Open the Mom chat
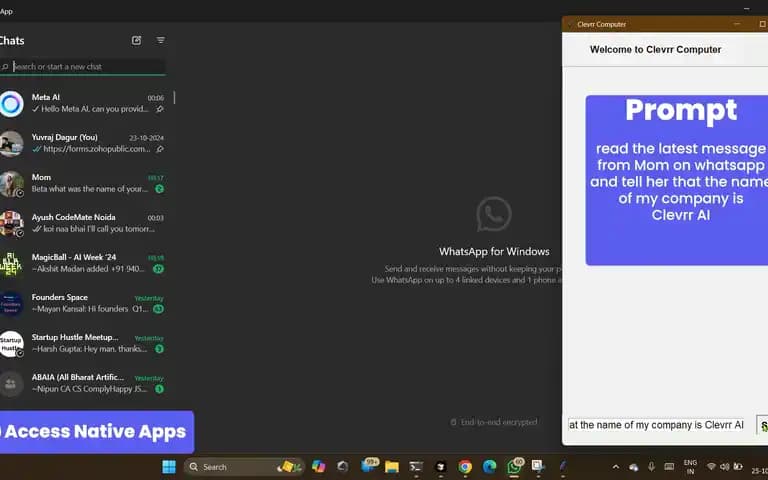The height and width of the screenshot is (480, 768). [x=83, y=183]
